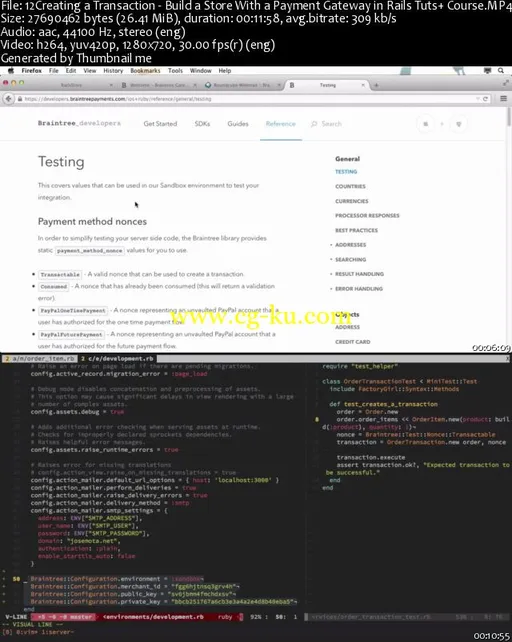Switch to the a/m/order_item.rb vim tab
The image size is (512, 642).
[x=40, y=358]
